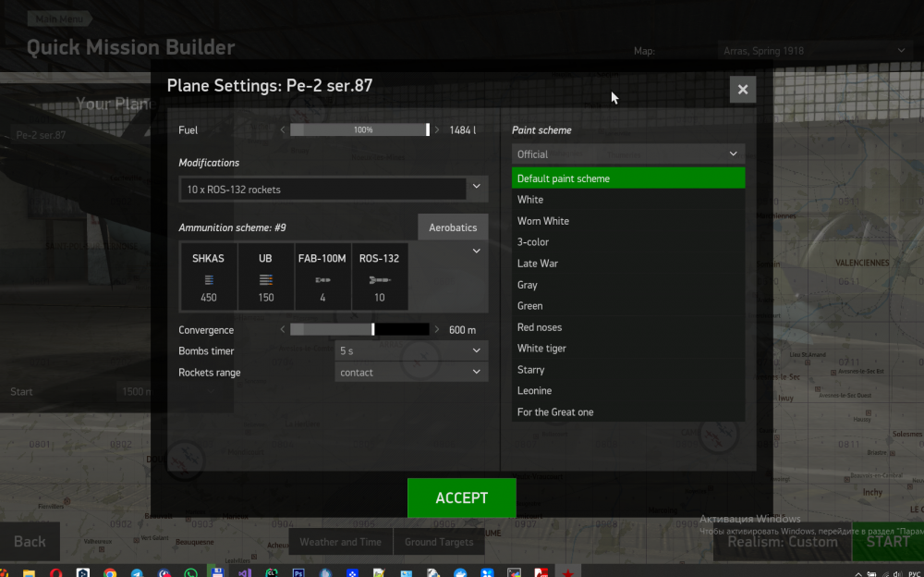This screenshot has width=924, height=577.
Task: Choose the For the Great one scheme
Action: (x=628, y=411)
